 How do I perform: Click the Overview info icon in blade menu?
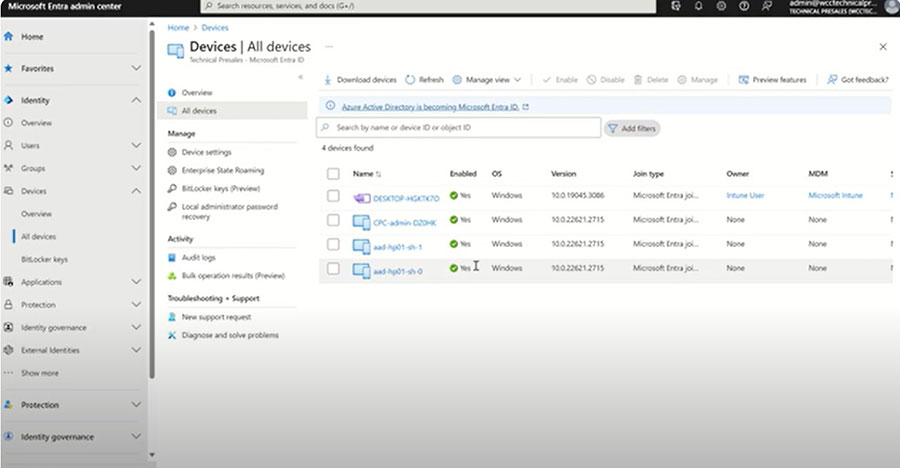click(x=172, y=92)
